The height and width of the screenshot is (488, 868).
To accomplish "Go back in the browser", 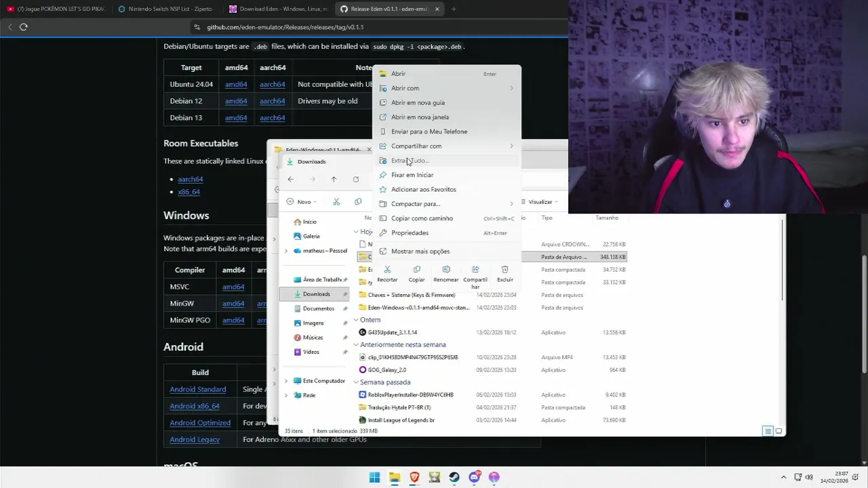I will 9,27.
